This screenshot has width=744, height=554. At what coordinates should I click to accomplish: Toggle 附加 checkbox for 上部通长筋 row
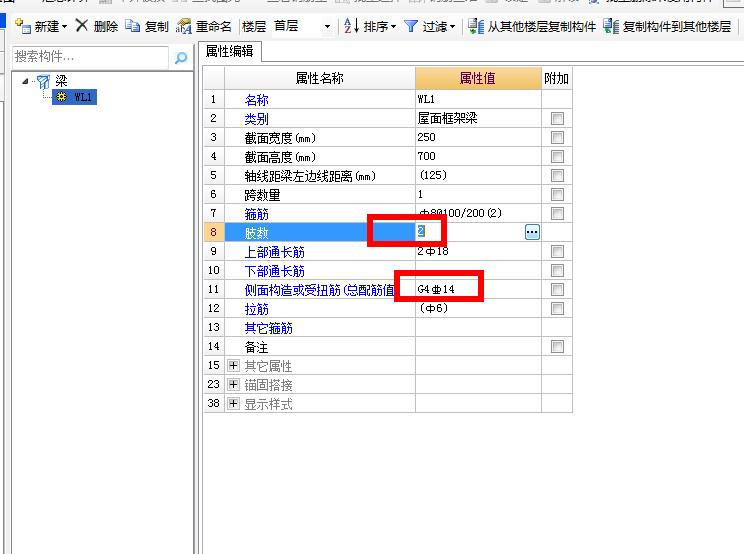(x=557, y=251)
